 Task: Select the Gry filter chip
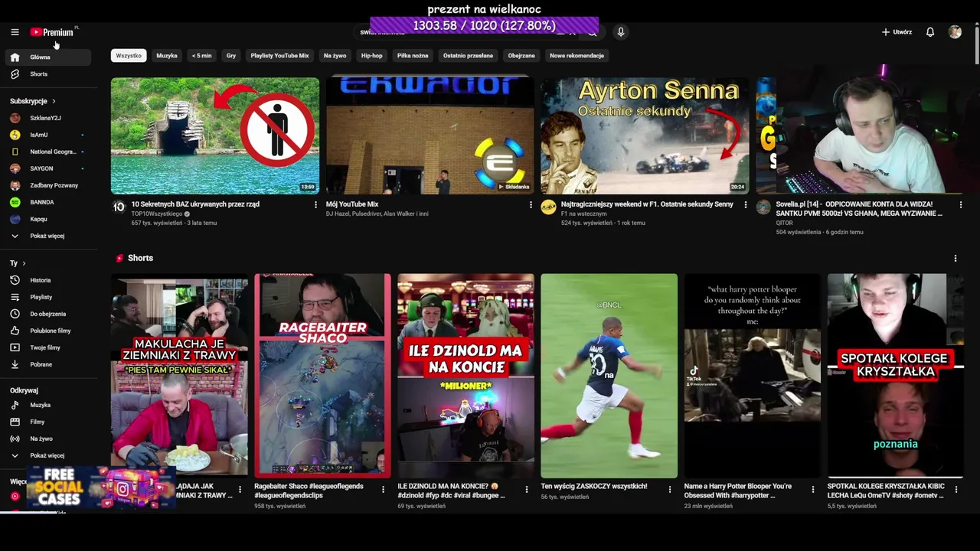click(231, 56)
